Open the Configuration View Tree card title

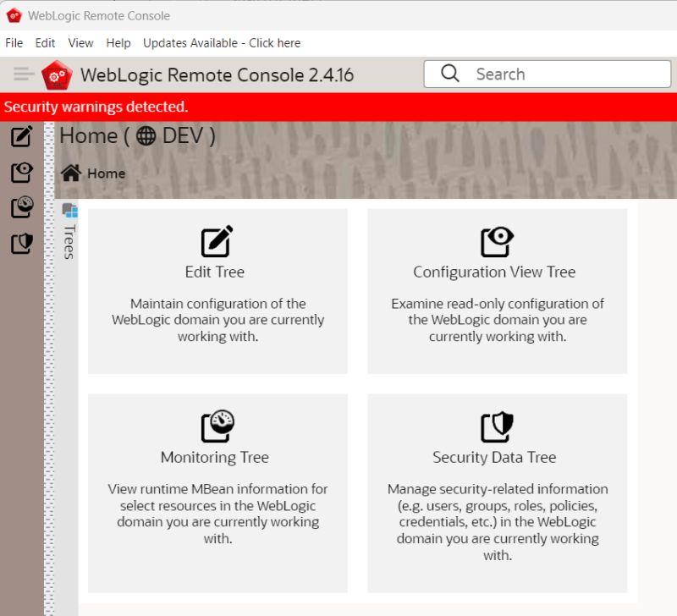[494, 272]
